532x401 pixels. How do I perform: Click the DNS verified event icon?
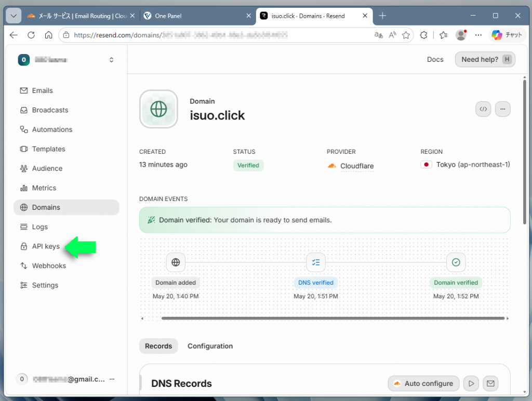pyautogui.click(x=315, y=262)
